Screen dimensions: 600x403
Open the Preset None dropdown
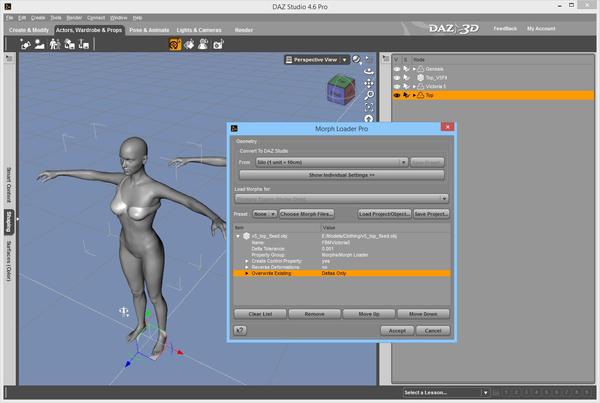(264, 214)
